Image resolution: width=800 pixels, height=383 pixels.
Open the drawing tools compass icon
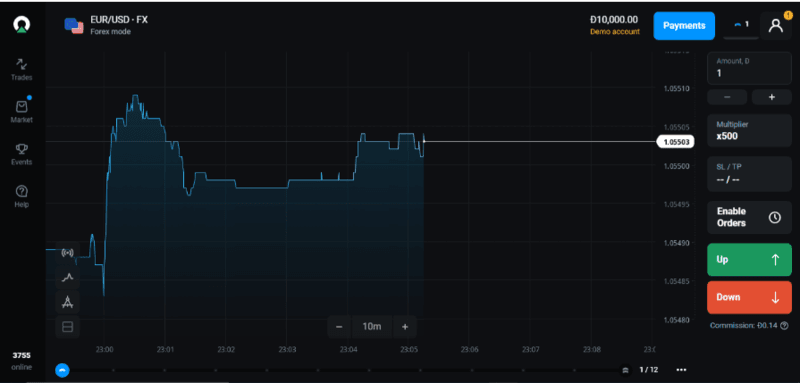point(67,302)
